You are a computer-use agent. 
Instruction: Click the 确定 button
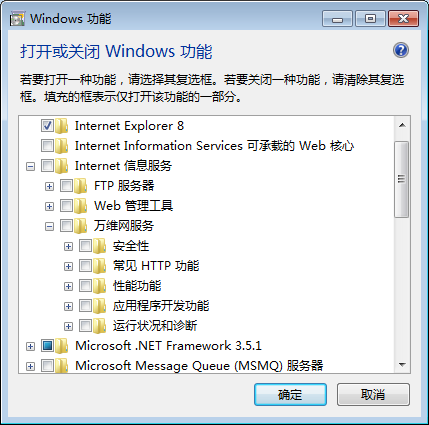(290, 394)
